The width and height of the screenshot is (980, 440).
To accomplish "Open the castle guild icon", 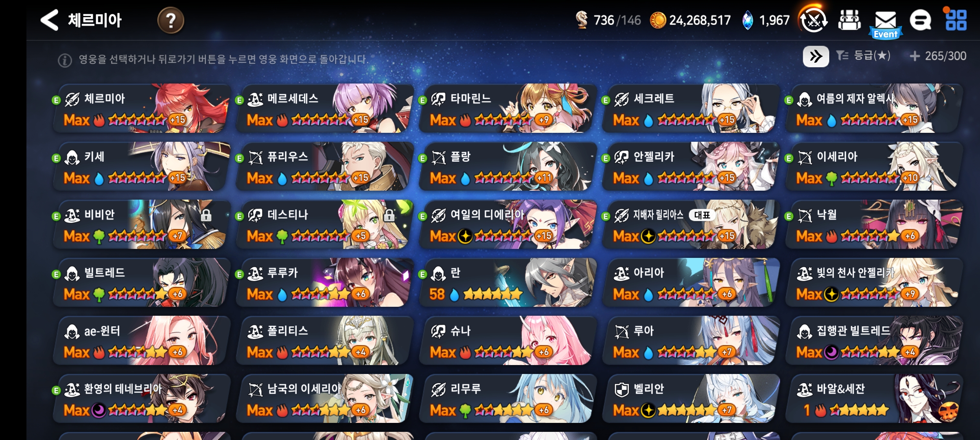I will pyautogui.click(x=849, y=20).
